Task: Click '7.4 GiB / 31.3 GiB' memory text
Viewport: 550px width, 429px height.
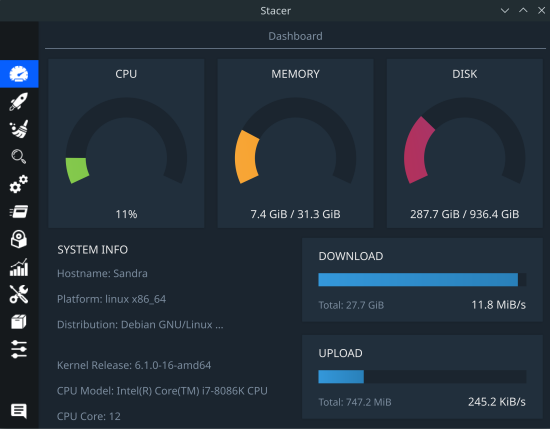Action: tap(295, 214)
